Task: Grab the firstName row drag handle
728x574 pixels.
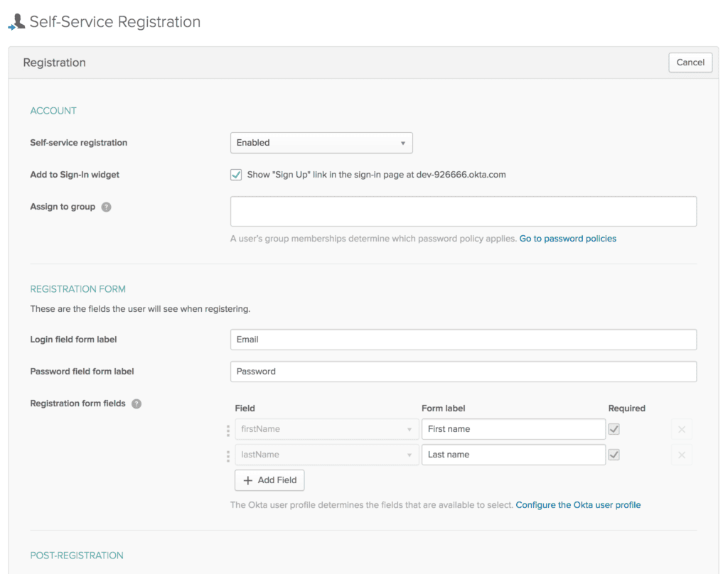Action: click(228, 429)
